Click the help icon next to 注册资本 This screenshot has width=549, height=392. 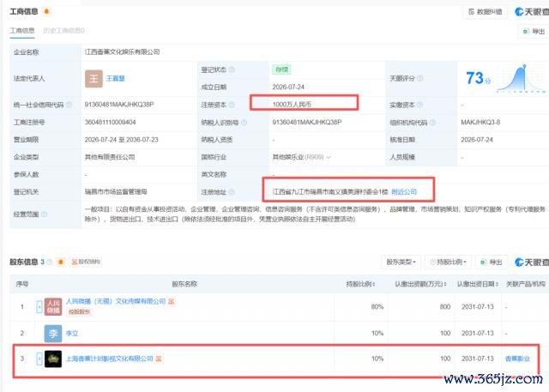pos(232,105)
